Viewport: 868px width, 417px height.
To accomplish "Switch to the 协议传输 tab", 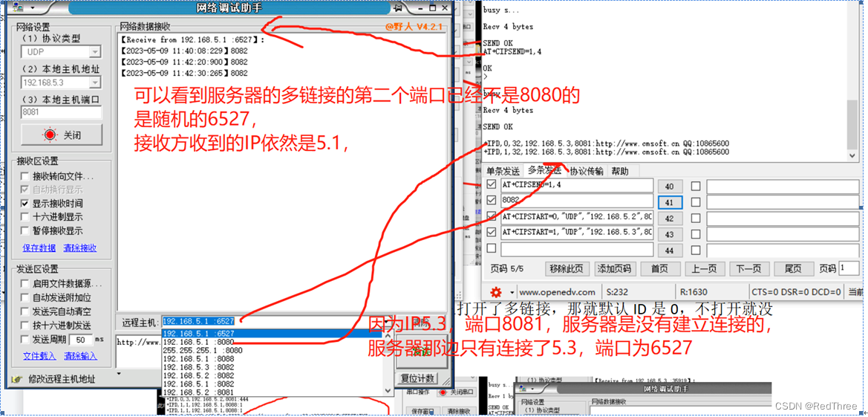I will [x=587, y=171].
